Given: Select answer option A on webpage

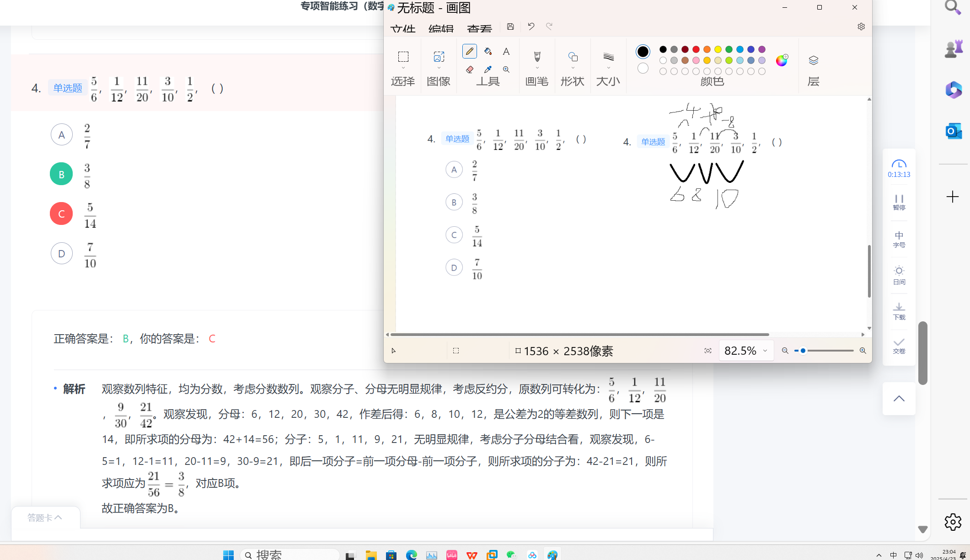Looking at the screenshot, I should 61,134.
